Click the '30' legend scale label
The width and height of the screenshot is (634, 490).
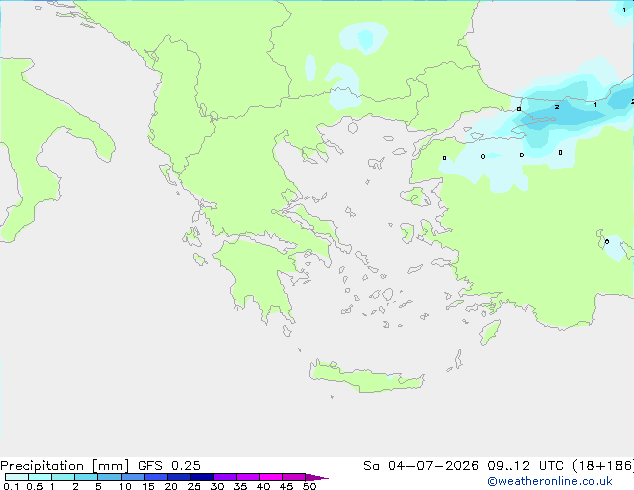[x=217, y=486]
